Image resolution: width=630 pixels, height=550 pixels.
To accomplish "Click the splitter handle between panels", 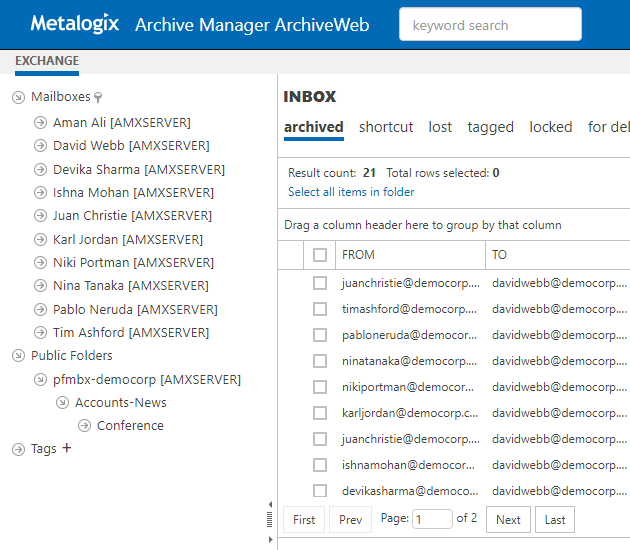I will [x=270, y=519].
